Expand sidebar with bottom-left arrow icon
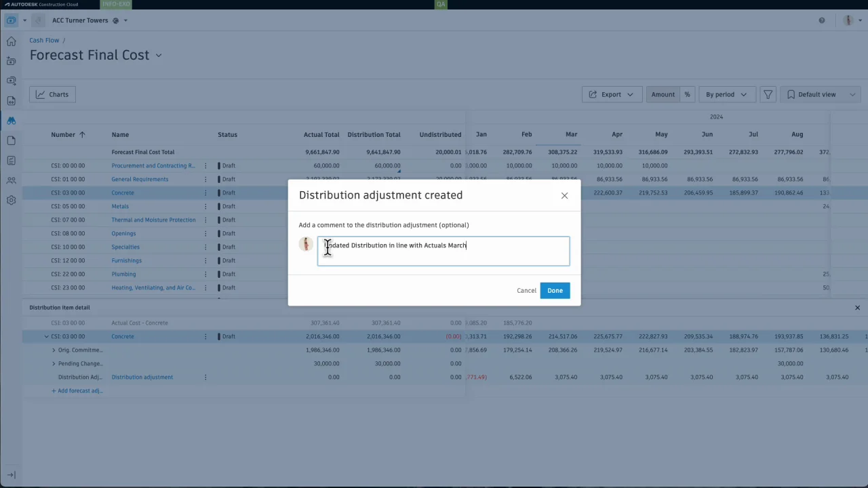868x488 pixels. pos(11,475)
